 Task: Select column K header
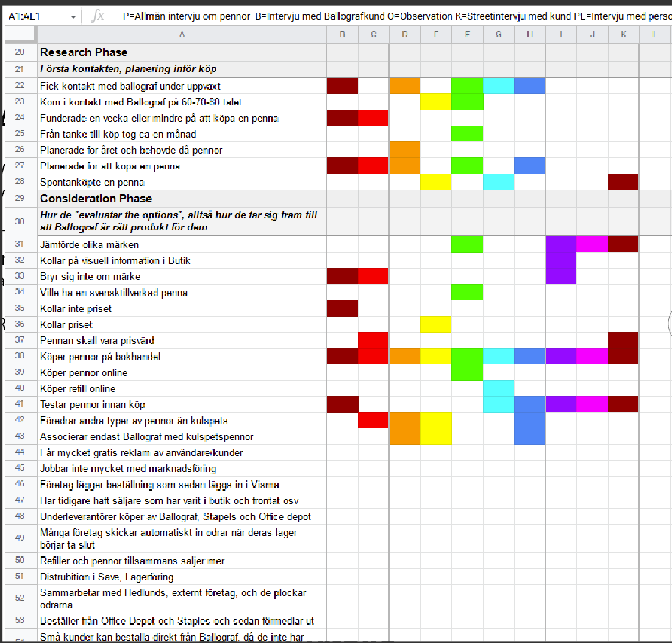click(x=624, y=34)
